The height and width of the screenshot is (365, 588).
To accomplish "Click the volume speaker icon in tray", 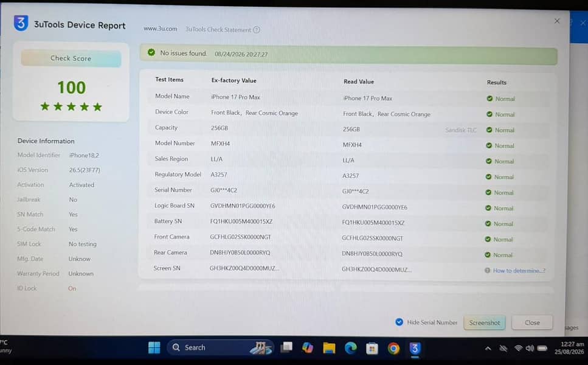I will coord(530,348).
